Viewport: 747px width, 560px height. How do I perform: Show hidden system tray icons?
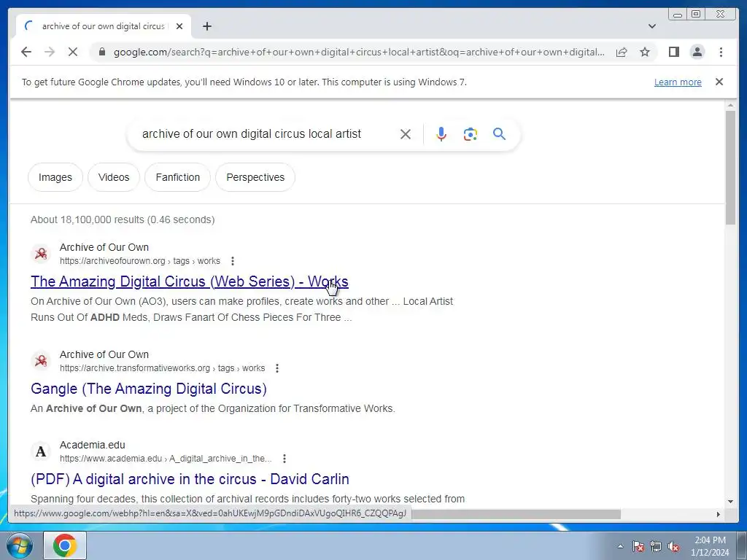[620, 546]
